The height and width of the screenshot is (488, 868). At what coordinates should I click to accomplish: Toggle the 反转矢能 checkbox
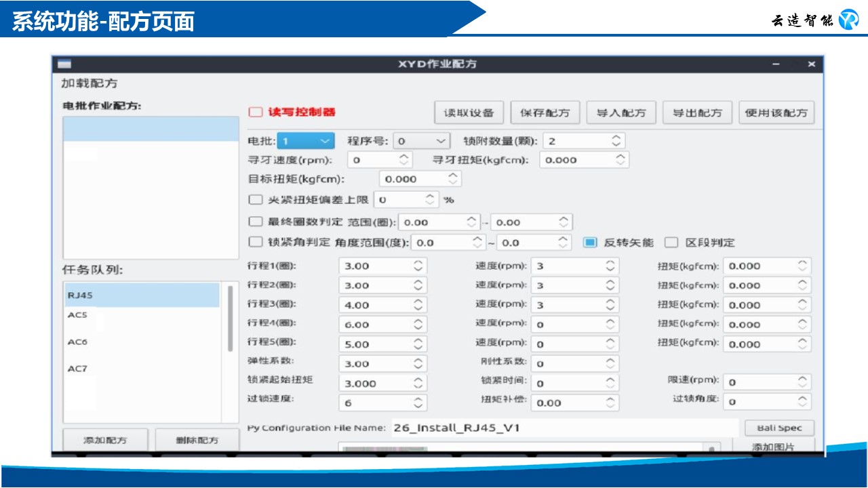(x=590, y=243)
